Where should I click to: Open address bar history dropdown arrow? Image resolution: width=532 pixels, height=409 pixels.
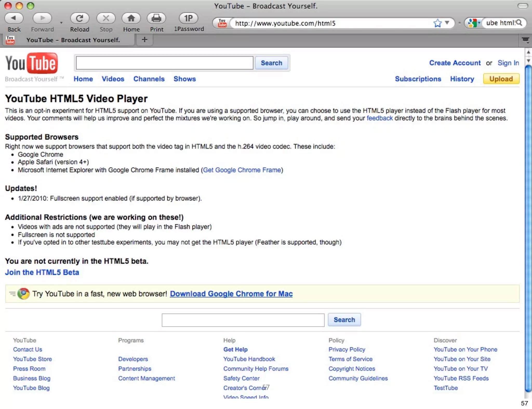(447, 23)
